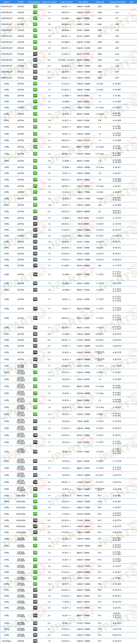Select the 83kW / 113KM power cell
Viewport: 137px width, 644px height.
pyautogui.click(x=83, y=24)
